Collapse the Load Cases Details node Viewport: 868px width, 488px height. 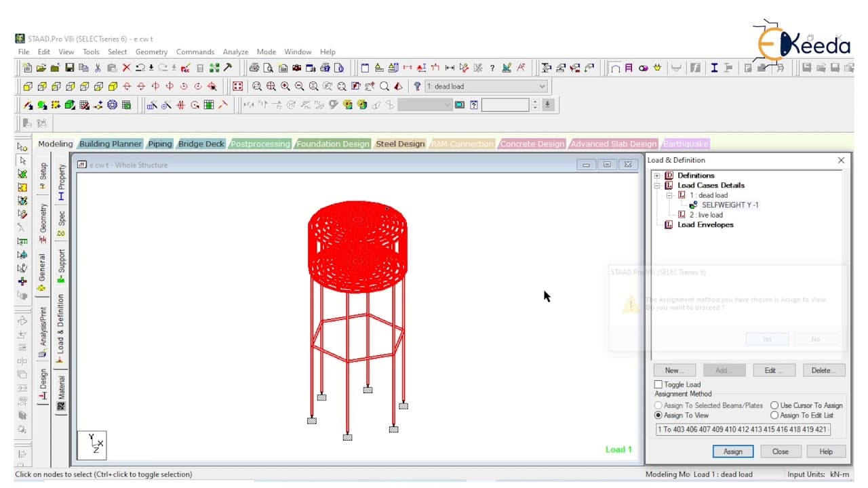[x=657, y=185]
